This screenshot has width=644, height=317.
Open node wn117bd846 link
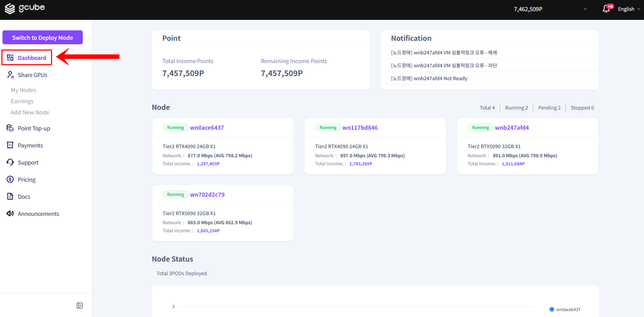(x=360, y=128)
